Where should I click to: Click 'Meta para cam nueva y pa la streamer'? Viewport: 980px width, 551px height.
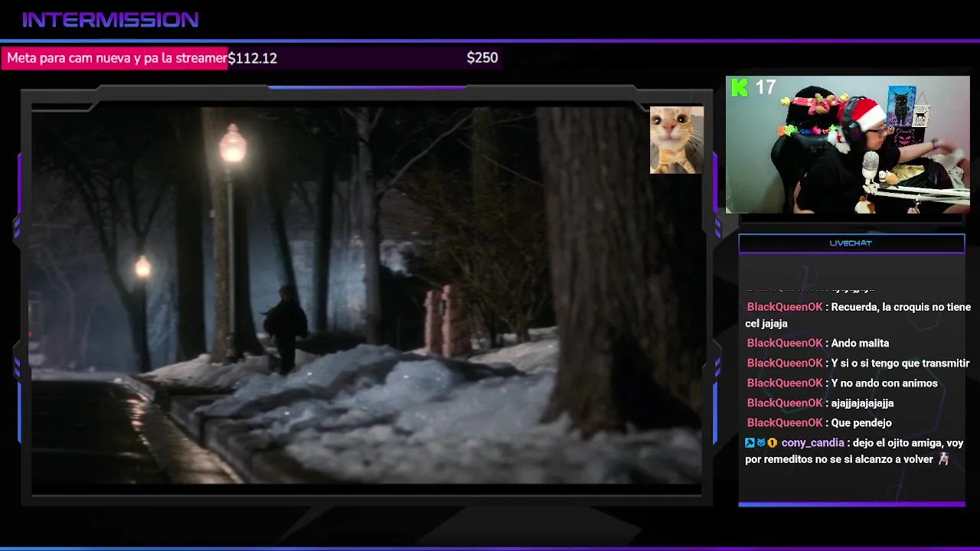point(117,58)
